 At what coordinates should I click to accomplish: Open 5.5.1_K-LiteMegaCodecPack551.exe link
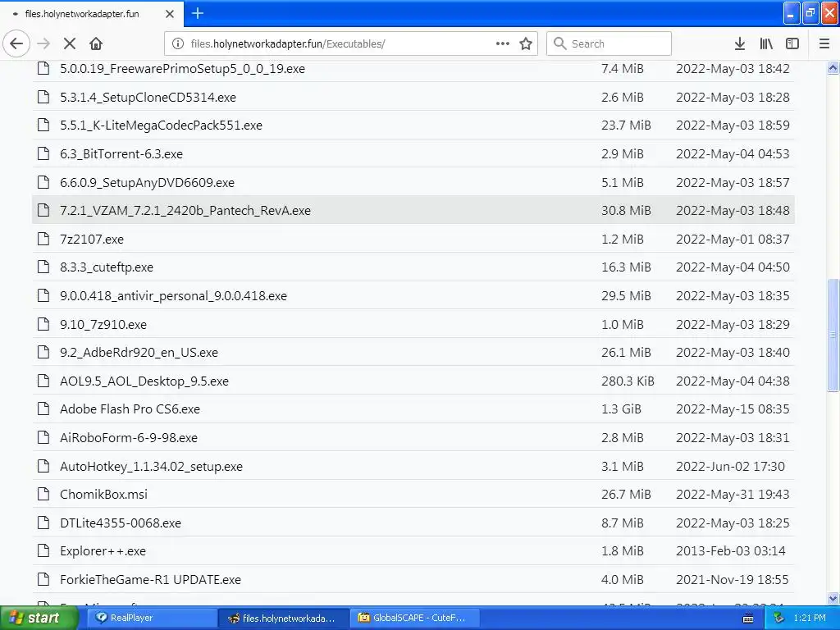pyautogui.click(x=161, y=126)
